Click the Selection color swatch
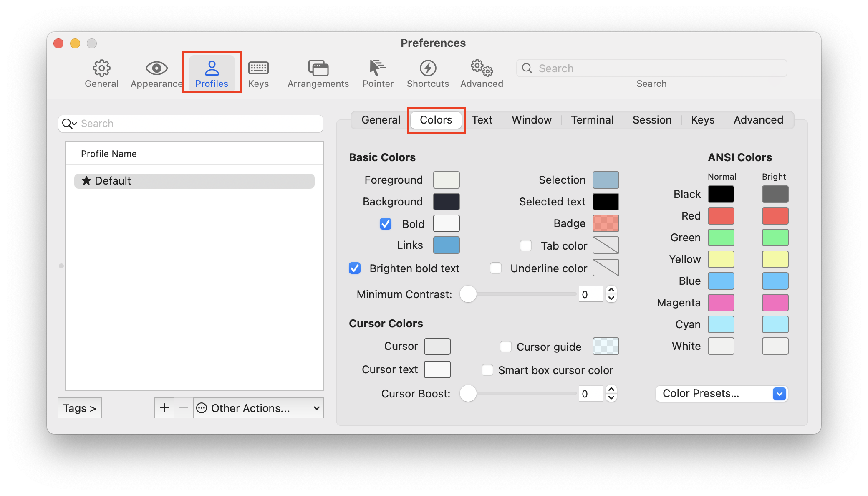Image resolution: width=868 pixels, height=496 pixels. [606, 180]
